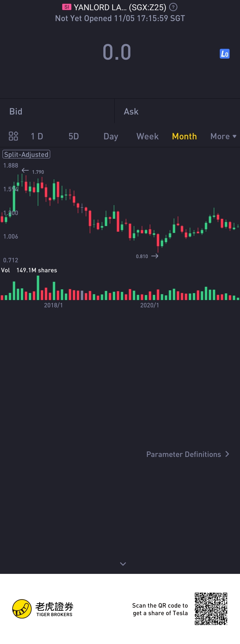Tap the tallest green volume bar

point(38,288)
